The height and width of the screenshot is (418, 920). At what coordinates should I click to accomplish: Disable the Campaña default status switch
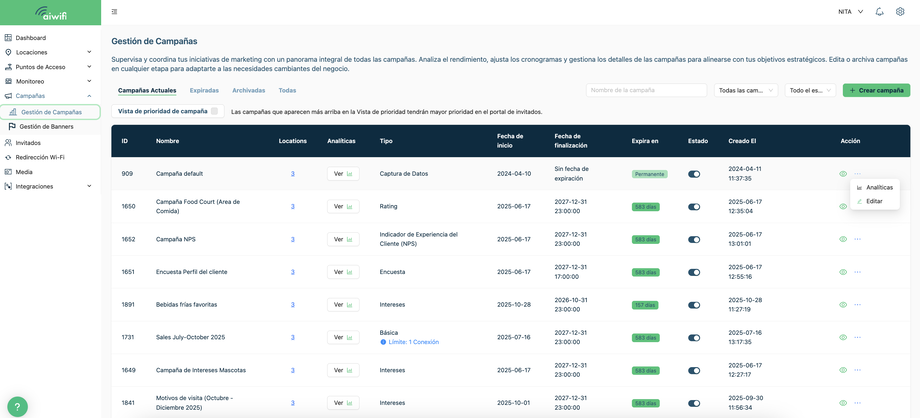point(694,174)
